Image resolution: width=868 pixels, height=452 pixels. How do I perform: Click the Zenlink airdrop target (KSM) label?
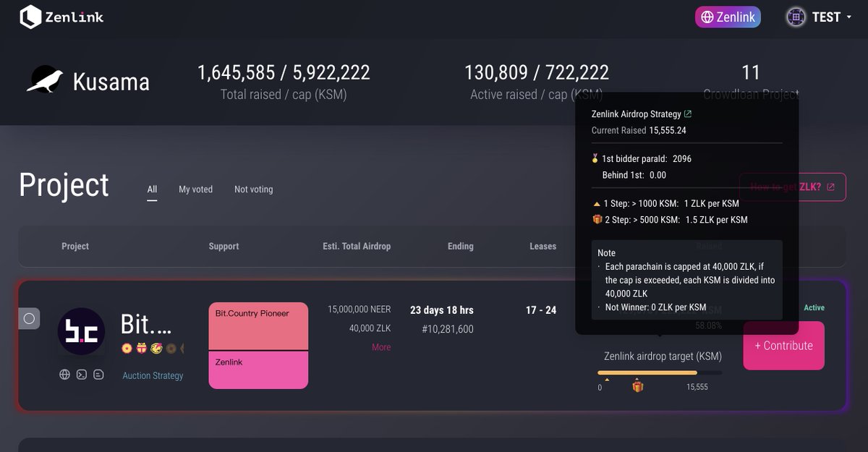click(663, 357)
